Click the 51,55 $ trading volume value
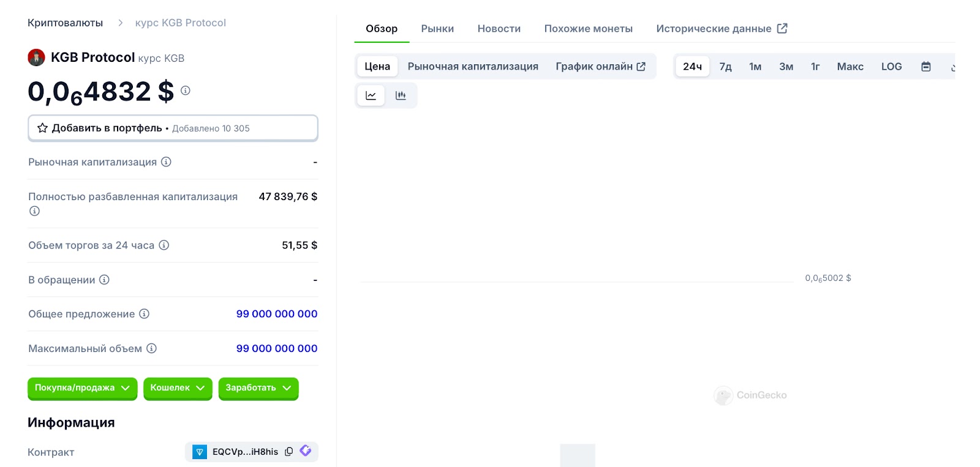Viewport: 980px width, 467px height. 300,245
